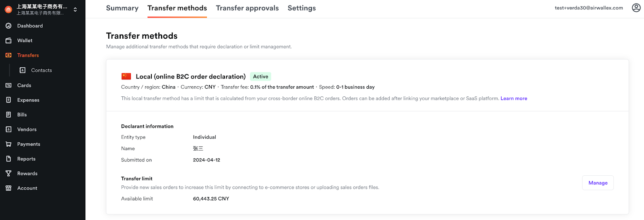
Task: Click the Wallet icon in sidebar
Action: click(8, 41)
